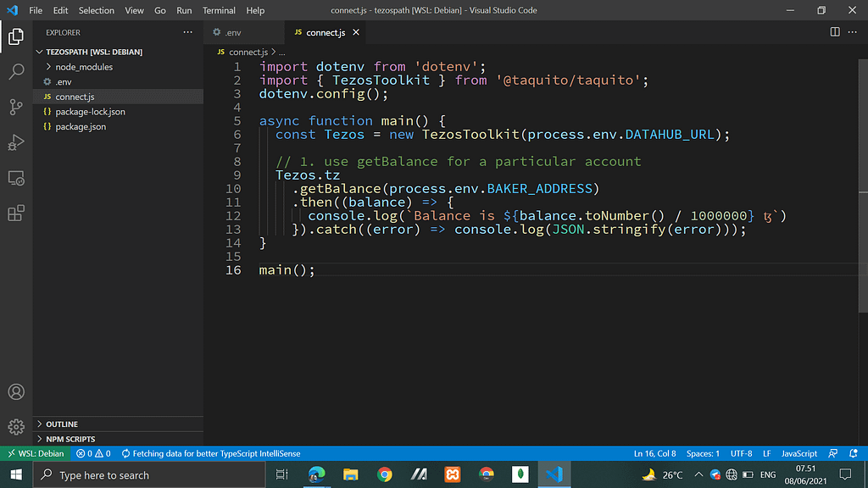Click the breadcrumb ellipsis after connect.js
The width and height of the screenshot is (868, 488).
(282, 52)
